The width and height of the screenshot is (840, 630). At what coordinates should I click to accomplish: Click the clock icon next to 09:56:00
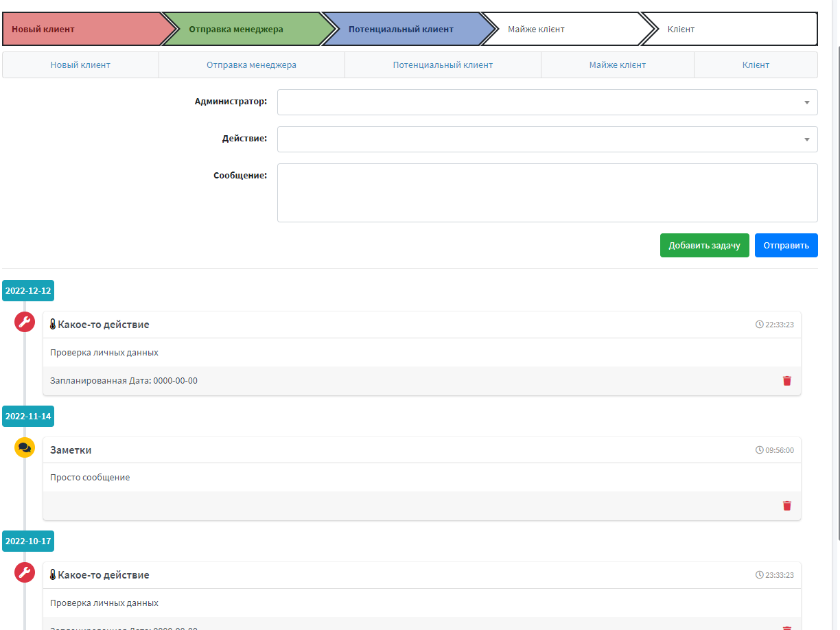point(759,450)
